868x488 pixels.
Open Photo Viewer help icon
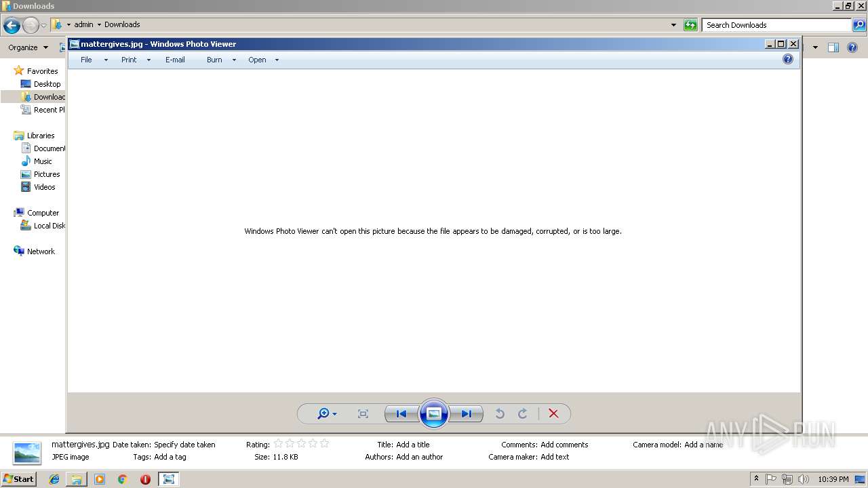(x=787, y=60)
